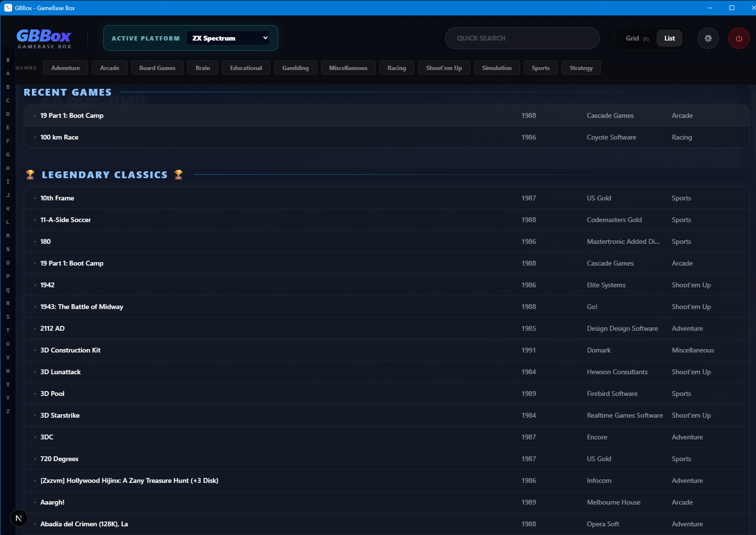Select 11-A-Side Soccer game row
The height and width of the screenshot is (535, 756).
point(386,220)
